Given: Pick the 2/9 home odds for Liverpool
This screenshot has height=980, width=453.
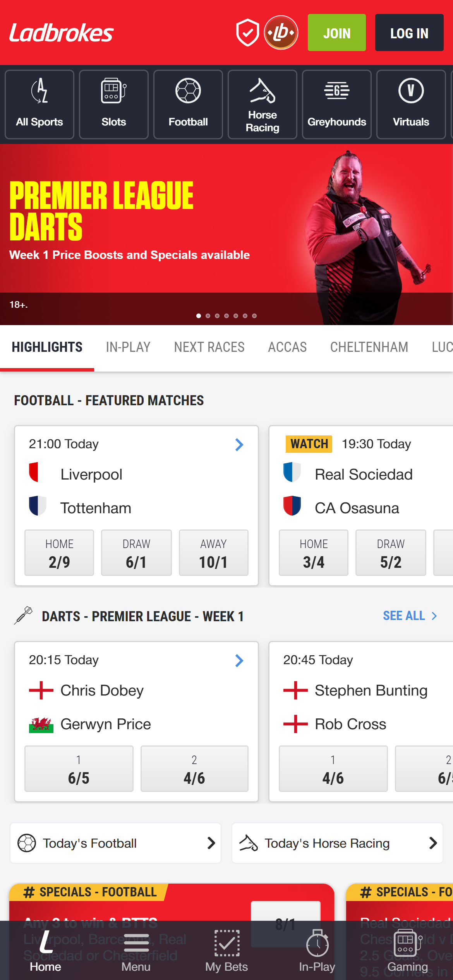Looking at the screenshot, I should pos(59,553).
